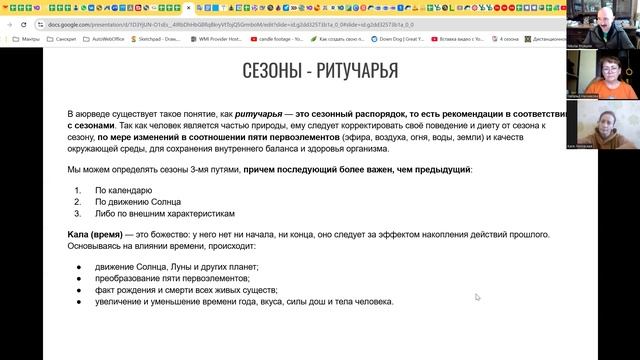Switch to the WhatsApp tab
640x360 pixels.
[84, 8]
